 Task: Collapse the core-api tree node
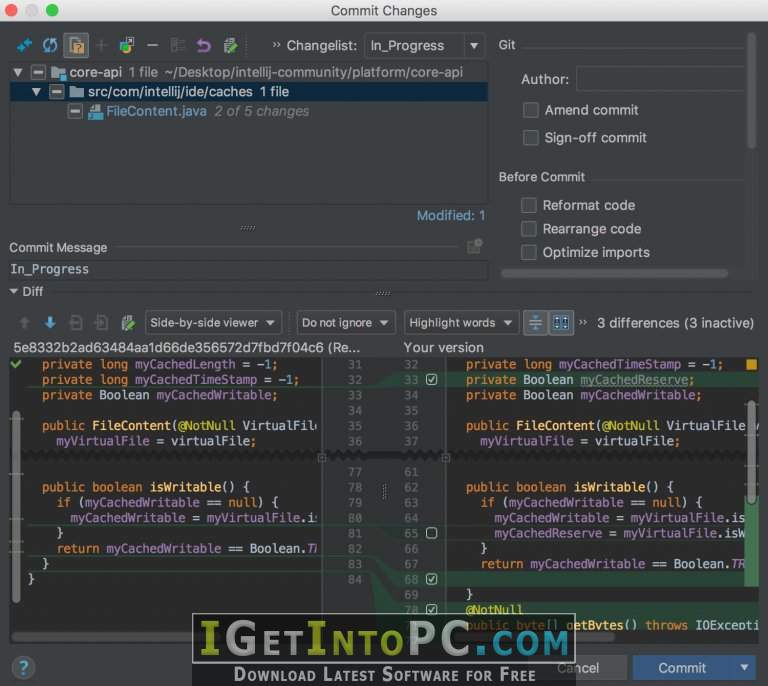[x=18, y=72]
